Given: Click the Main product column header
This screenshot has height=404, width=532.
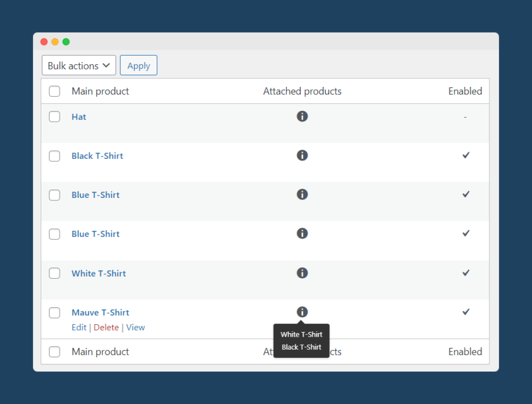Looking at the screenshot, I should pos(100,91).
